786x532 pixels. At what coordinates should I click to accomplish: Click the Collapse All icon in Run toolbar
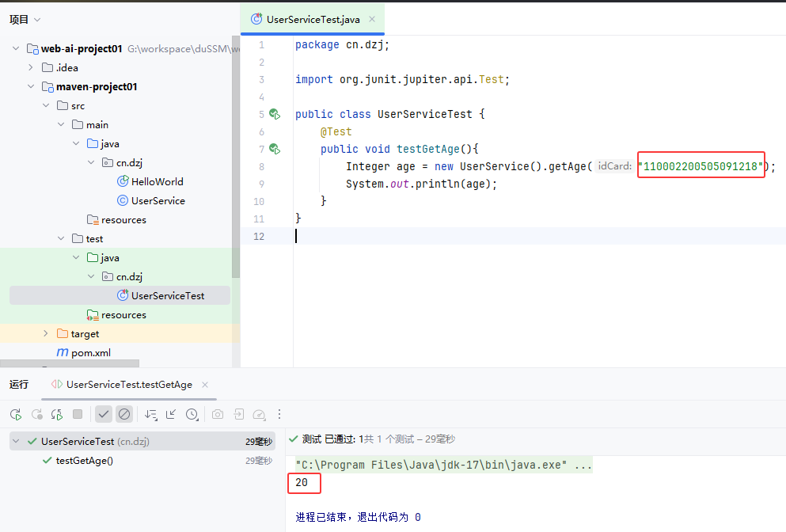[171, 414]
